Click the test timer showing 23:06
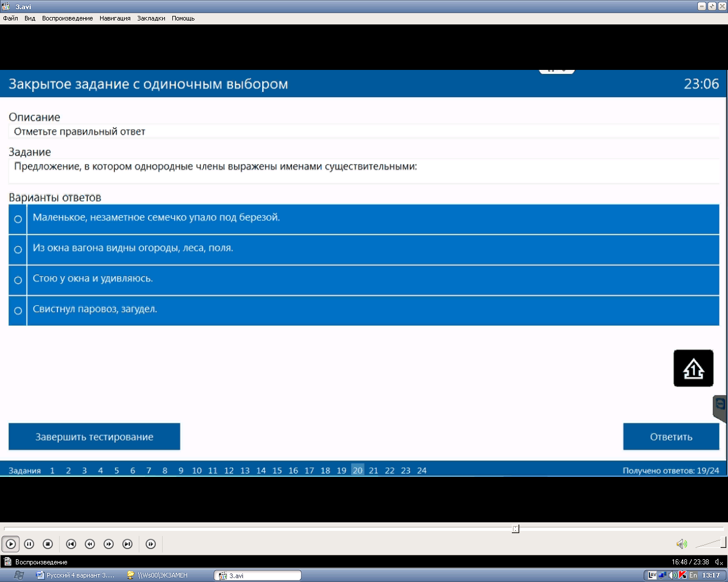728x582 pixels. click(x=701, y=84)
